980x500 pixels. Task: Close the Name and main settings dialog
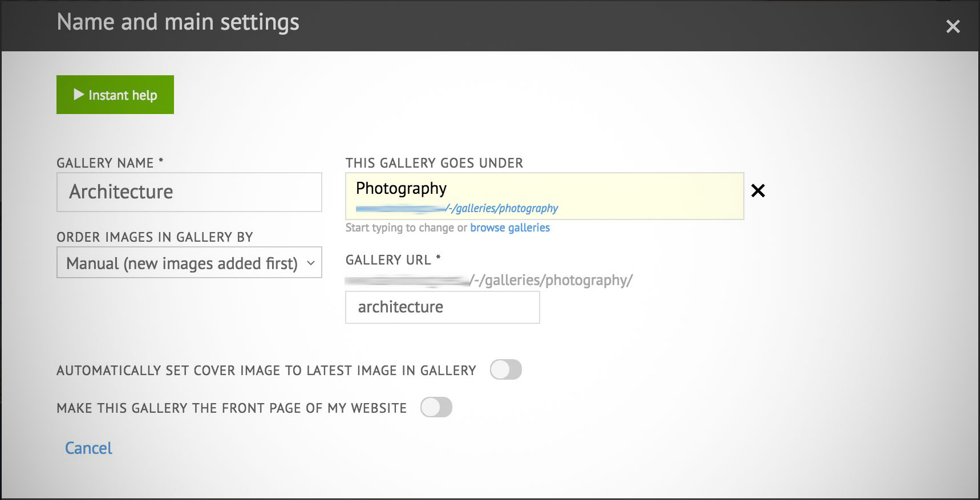(x=953, y=26)
